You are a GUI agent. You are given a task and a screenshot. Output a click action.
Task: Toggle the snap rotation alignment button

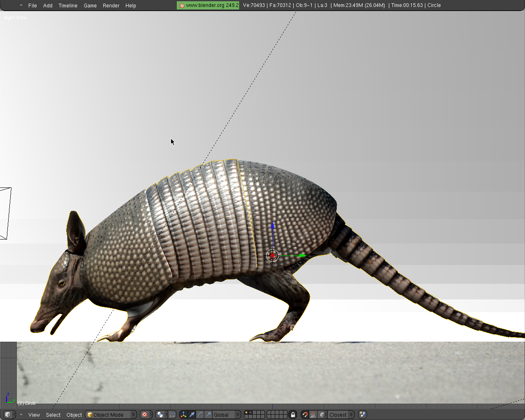[x=313, y=415]
